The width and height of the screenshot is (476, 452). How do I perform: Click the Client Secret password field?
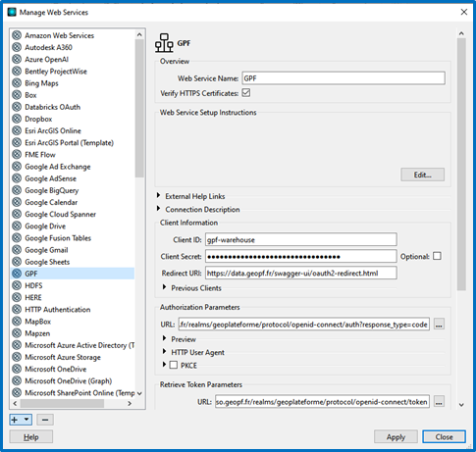tap(301, 256)
